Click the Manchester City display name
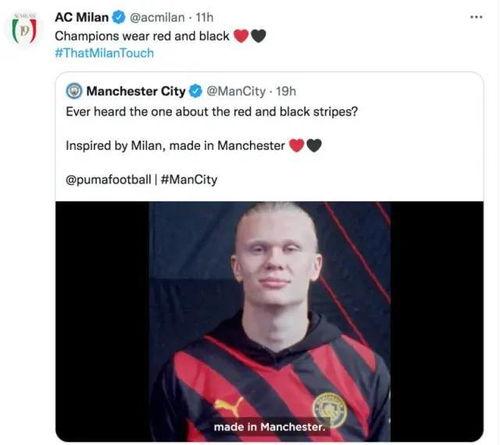The width and height of the screenshot is (500, 445). click(x=136, y=91)
